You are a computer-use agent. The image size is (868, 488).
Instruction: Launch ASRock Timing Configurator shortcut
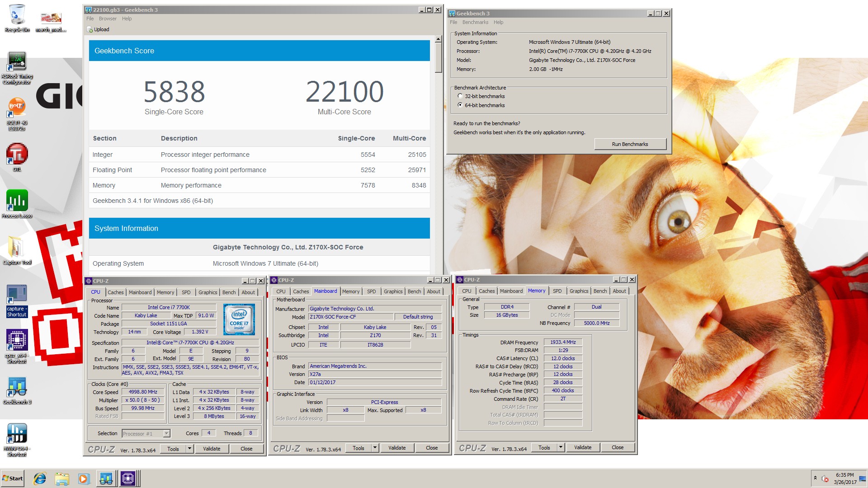coord(17,68)
